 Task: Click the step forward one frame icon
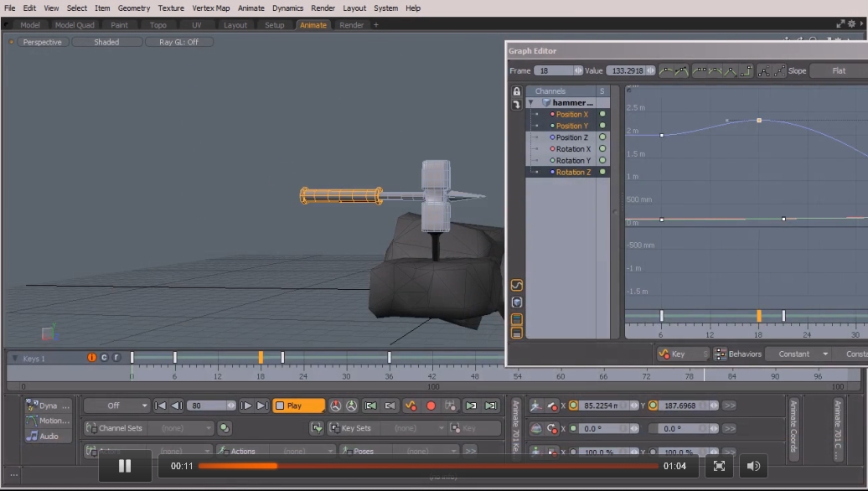tap(245, 406)
